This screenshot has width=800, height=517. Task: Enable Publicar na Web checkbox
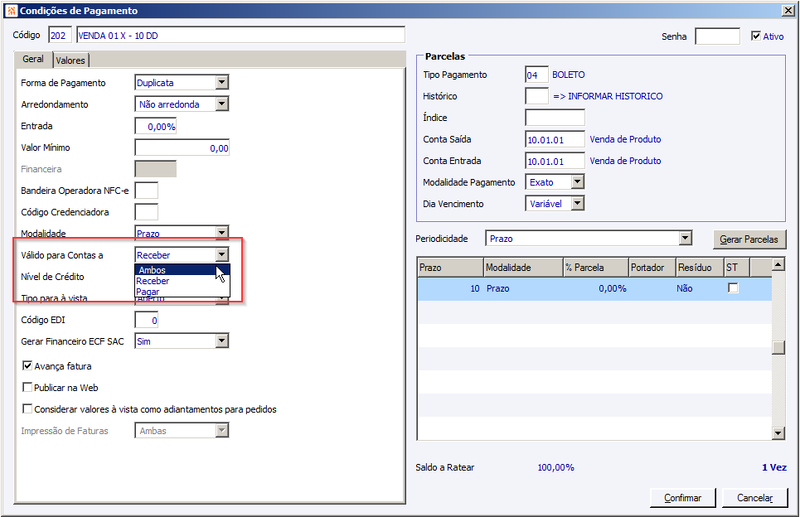pyautogui.click(x=27, y=387)
